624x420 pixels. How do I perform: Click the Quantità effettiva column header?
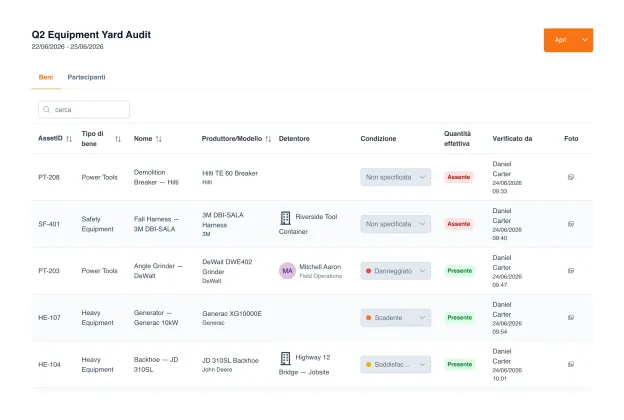tap(457, 139)
